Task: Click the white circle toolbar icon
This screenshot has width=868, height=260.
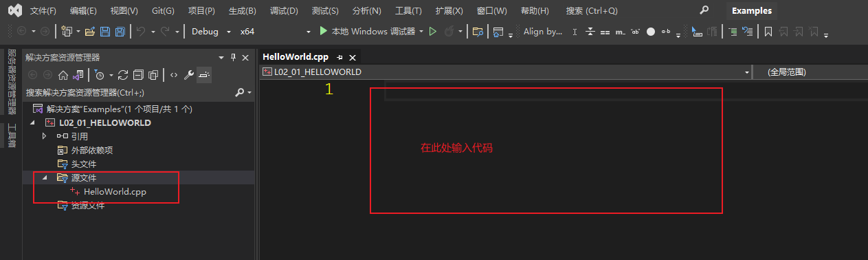Action: click(x=650, y=32)
